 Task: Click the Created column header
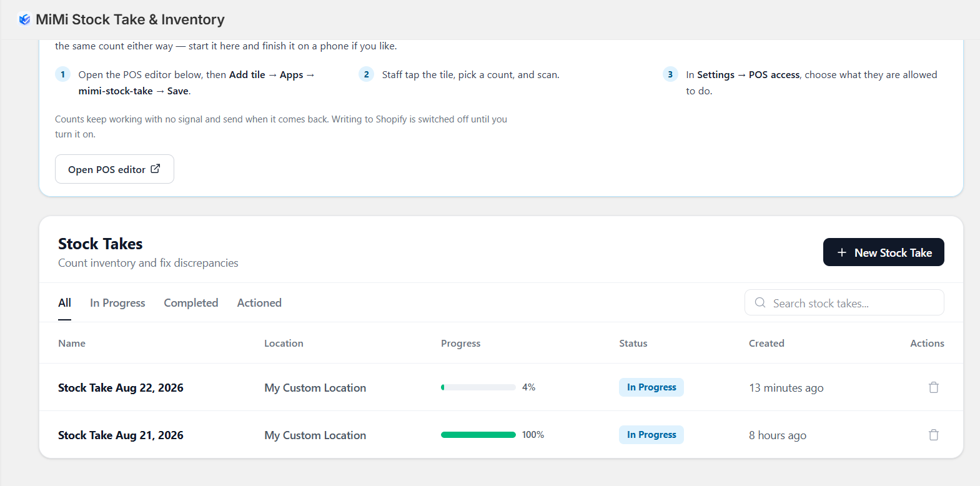766,344
